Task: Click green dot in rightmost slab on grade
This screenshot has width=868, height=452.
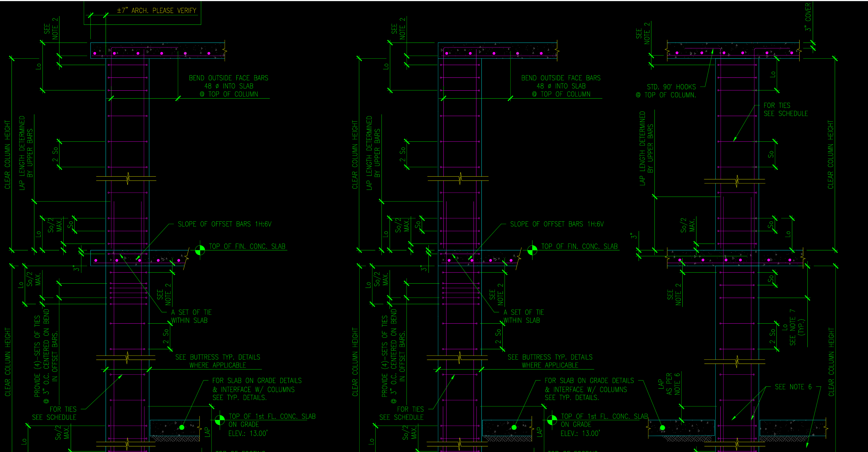Action: (x=662, y=428)
